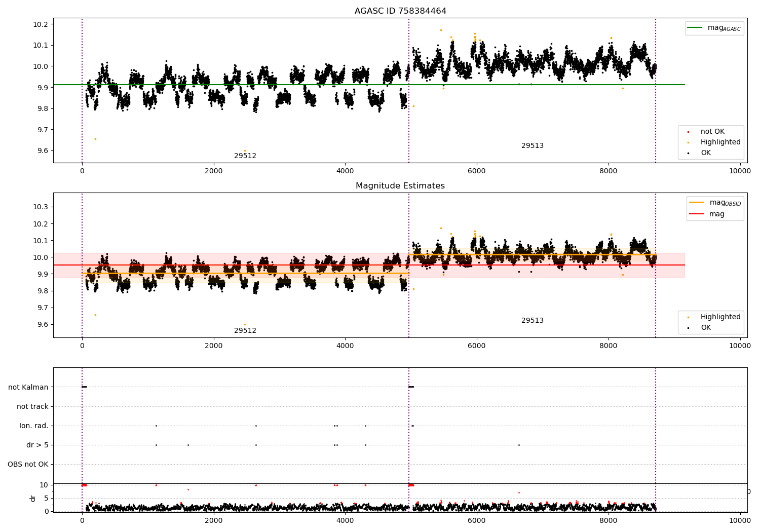Screen dimensions: 760x532
Task: Click the 5 tick on the dr axis
Action: 47,499
